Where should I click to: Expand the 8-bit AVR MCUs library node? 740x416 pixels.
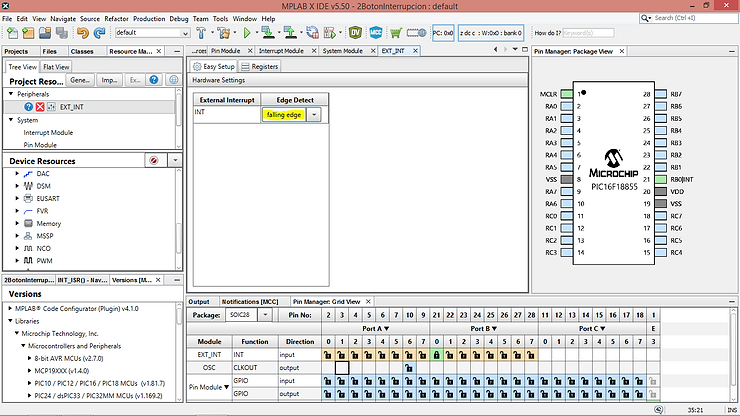pyautogui.click(x=30, y=358)
